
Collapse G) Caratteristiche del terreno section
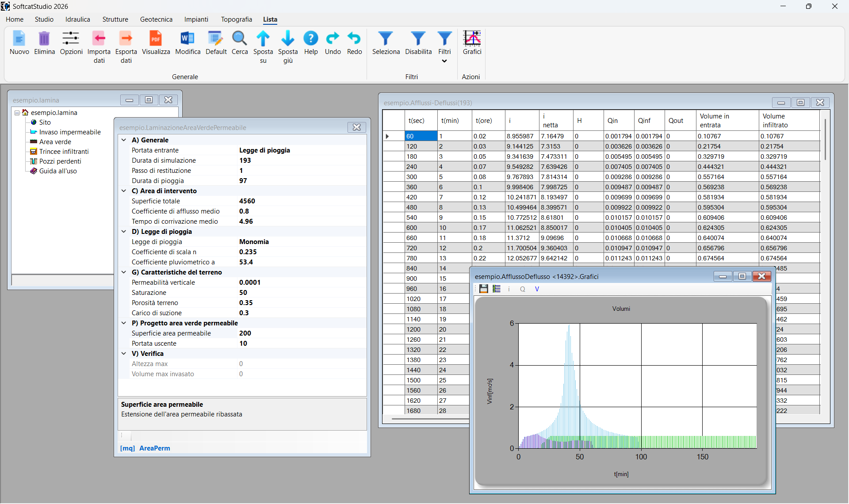(x=124, y=272)
